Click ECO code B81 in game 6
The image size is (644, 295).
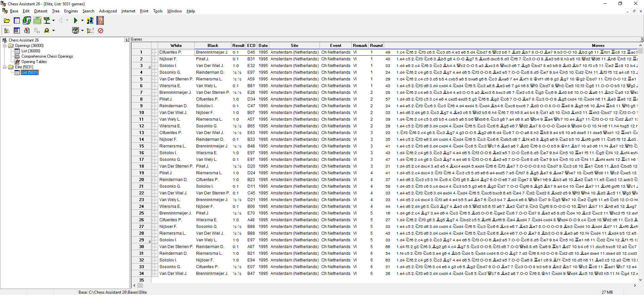click(251, 86)
